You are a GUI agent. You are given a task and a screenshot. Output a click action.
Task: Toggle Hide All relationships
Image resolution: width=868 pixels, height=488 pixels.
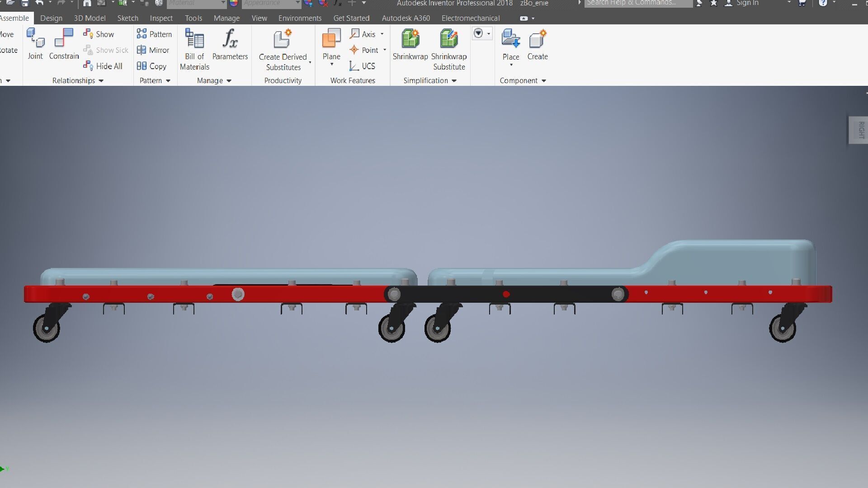click(x=103, y=66)
